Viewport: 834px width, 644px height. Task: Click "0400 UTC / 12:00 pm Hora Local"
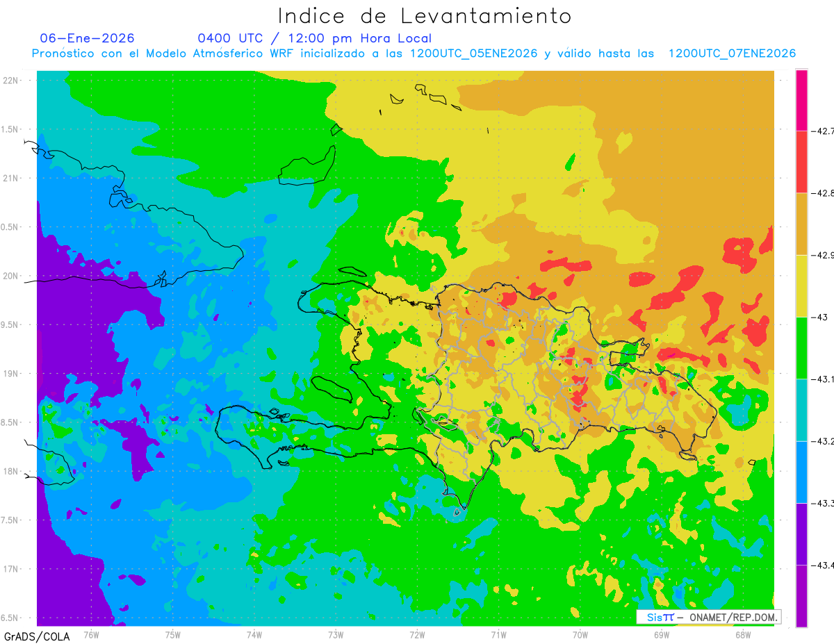pos(314,38)
